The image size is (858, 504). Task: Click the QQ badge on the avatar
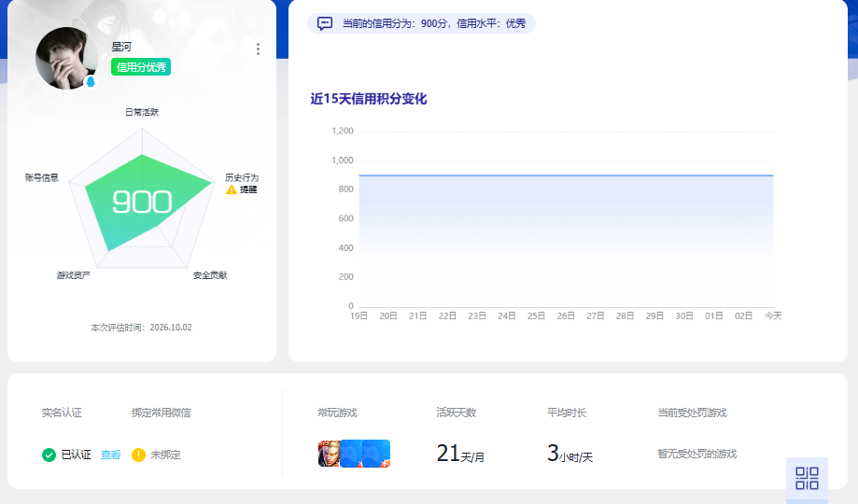(x=91, y=82)
